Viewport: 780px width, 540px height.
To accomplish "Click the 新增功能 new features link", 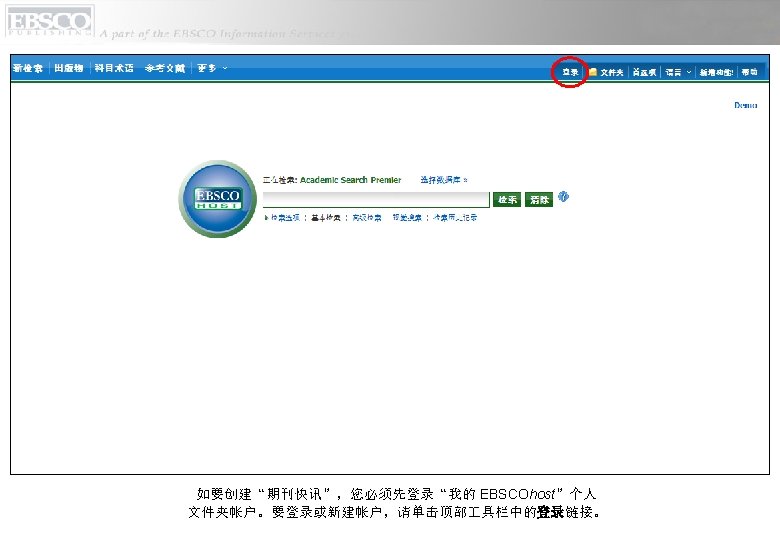I will coord(716,72).
